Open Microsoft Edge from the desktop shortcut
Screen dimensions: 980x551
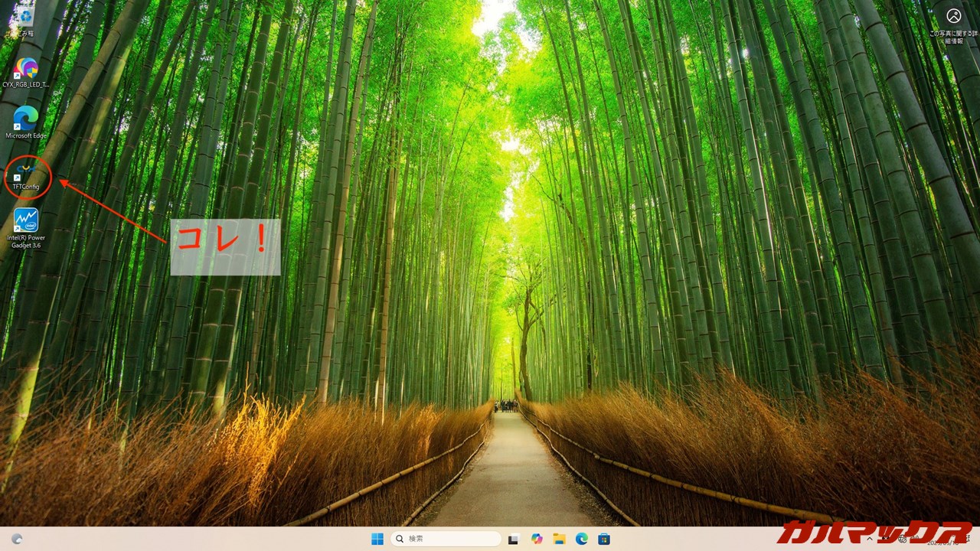point(25,119)
